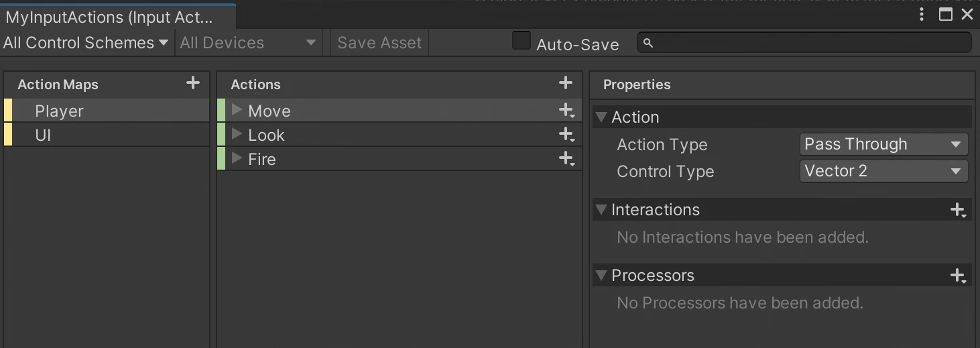Add a new interaction
980x348 pixels.
point(958,210)
